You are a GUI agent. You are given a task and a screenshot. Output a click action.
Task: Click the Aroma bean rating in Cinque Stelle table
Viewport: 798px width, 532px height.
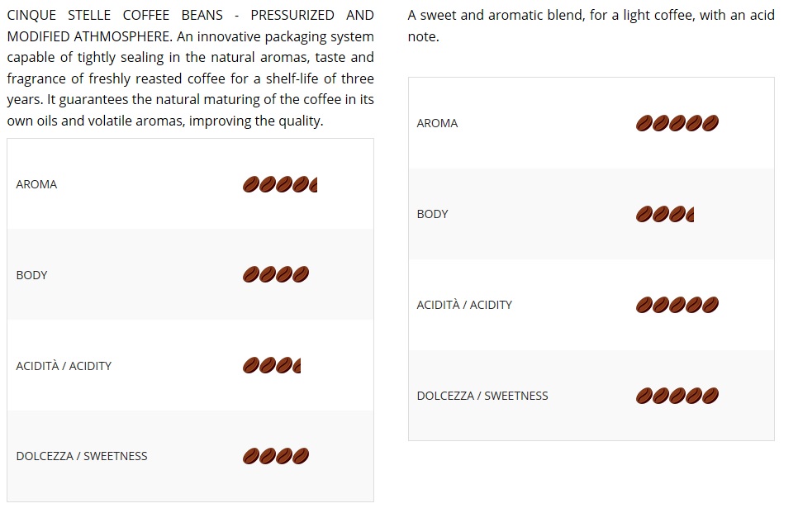[x=279, y=184]
